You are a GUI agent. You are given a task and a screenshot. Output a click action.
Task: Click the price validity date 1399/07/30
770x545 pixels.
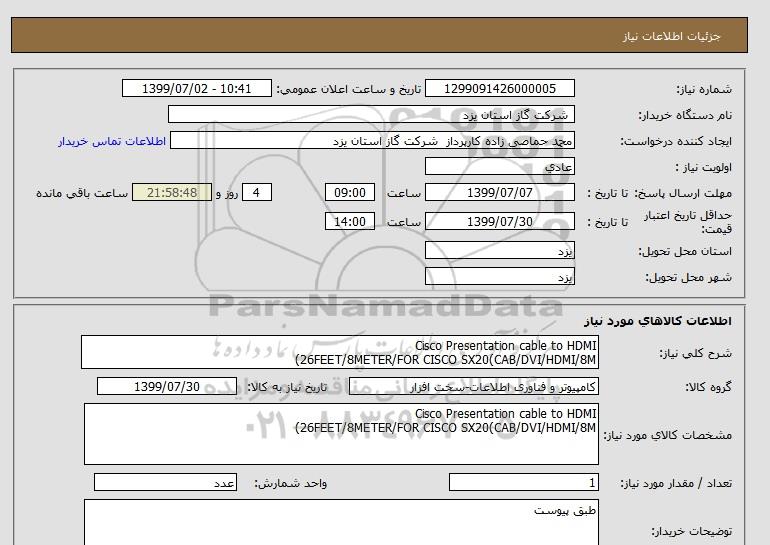[499, 221]
